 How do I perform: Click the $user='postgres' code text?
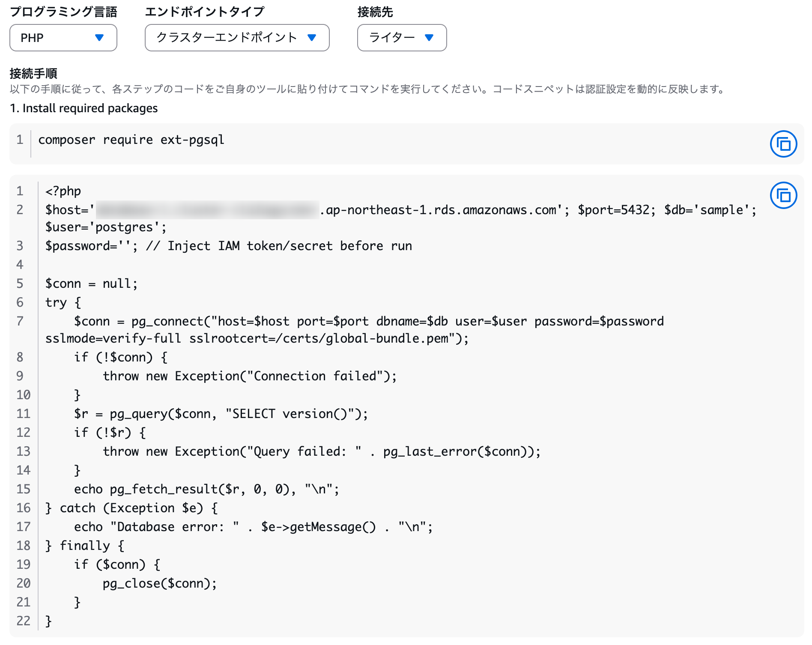pyautogui.click(x=106, y=227)
